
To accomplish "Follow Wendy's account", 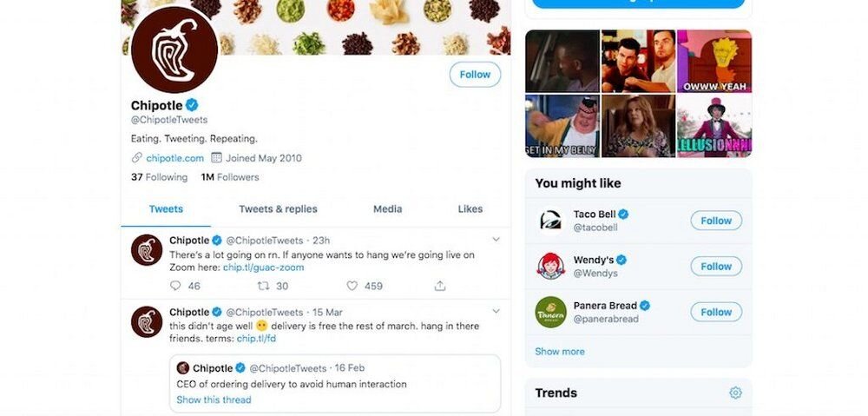I will [x=716, y=267].
